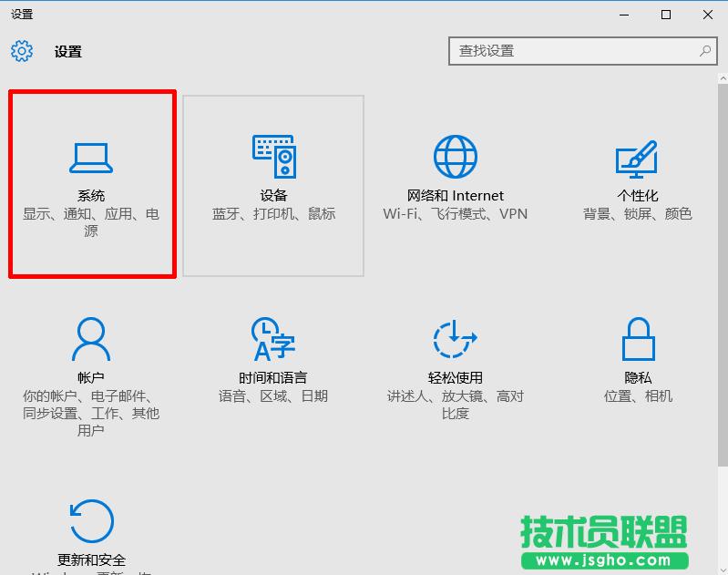Click the vertical scrollbar on the right edge

point(723,273)
